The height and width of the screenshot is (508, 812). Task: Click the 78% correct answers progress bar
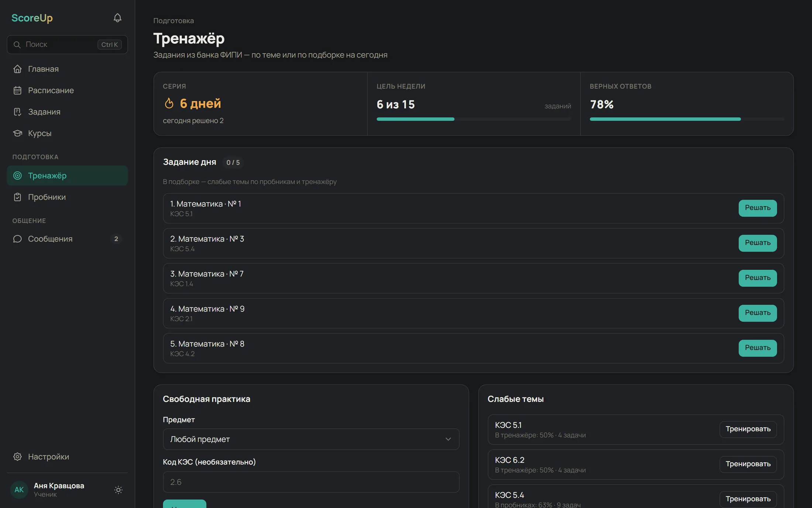687,119
